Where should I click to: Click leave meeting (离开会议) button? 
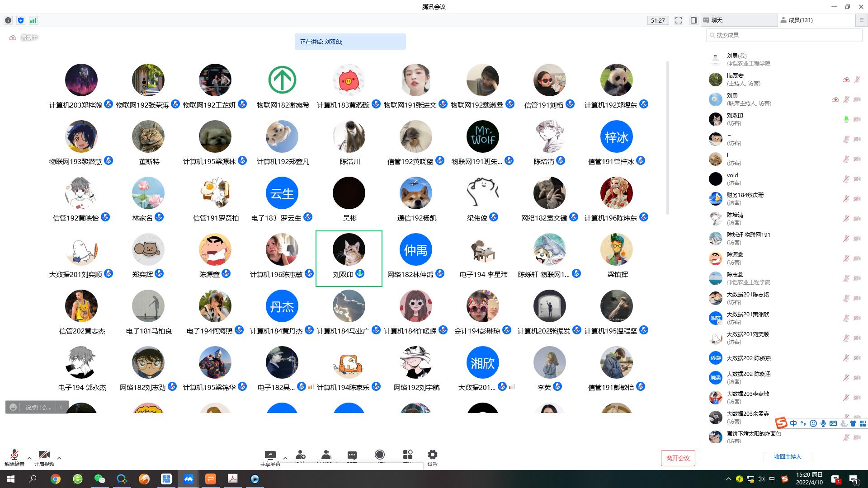click(x=678, y=458)
